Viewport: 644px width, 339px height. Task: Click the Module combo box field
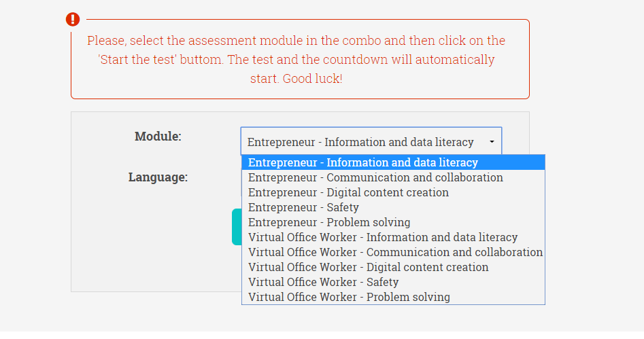click(360, 142)
